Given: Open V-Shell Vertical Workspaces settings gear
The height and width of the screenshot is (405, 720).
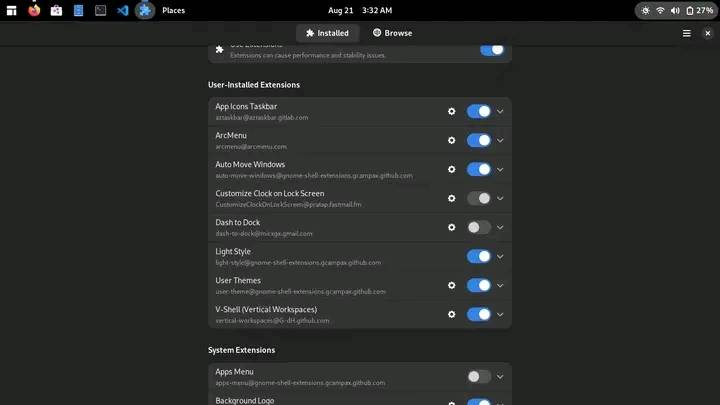Looking at the screenshot, I should (x=451, y=315).
